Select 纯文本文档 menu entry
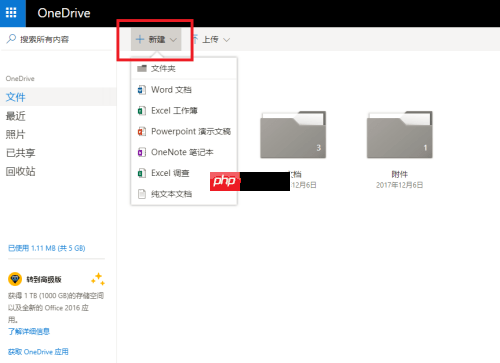The height and width of the screenshot is (363, 500). 184,194
